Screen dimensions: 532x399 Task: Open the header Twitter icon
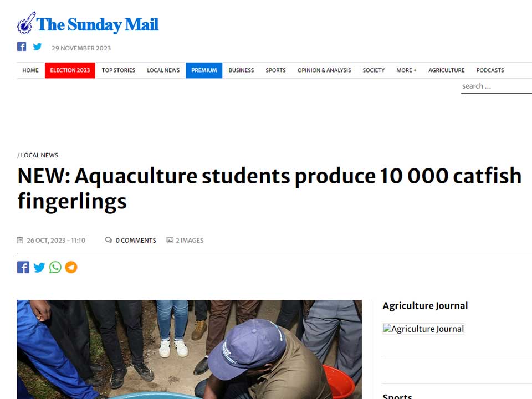click(x=37, y=47)
